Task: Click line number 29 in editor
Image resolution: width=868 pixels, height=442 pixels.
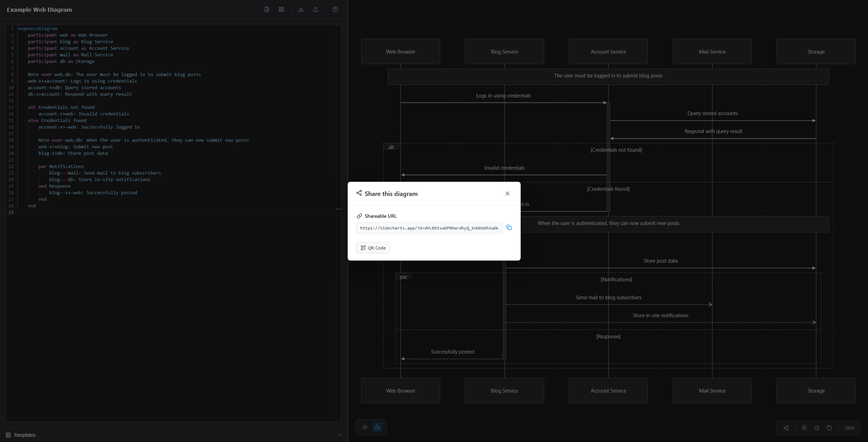Action: tap(11, 213)
